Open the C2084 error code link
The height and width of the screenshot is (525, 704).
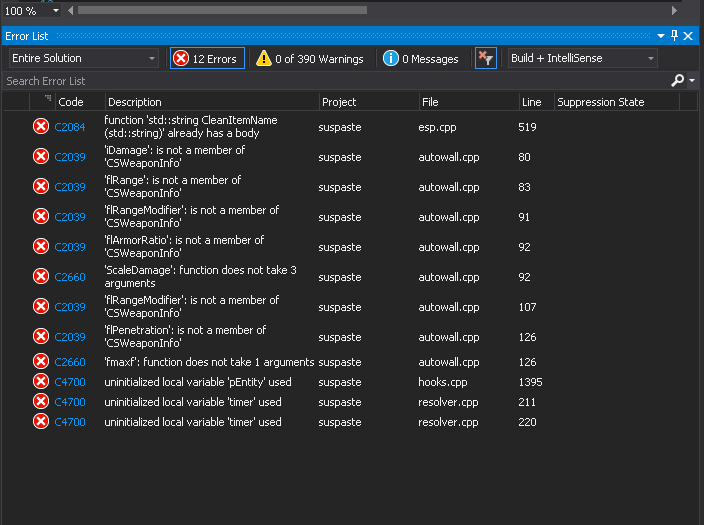(70, 127)
